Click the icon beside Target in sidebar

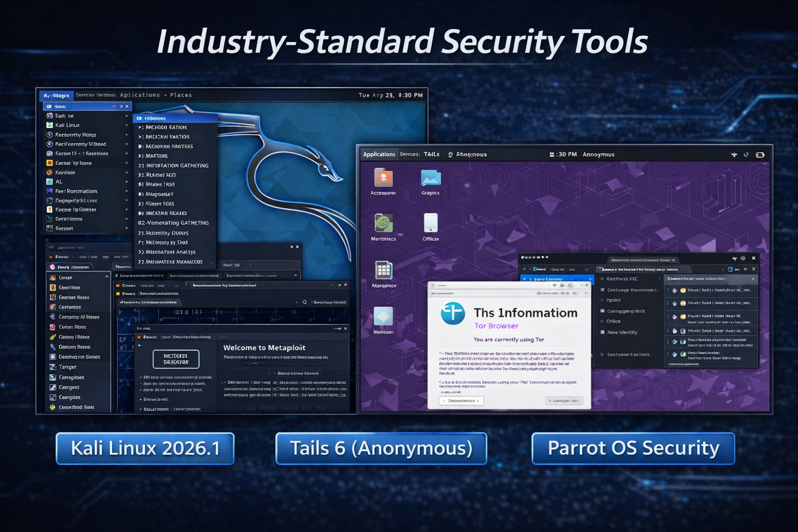tap(53, 367)
